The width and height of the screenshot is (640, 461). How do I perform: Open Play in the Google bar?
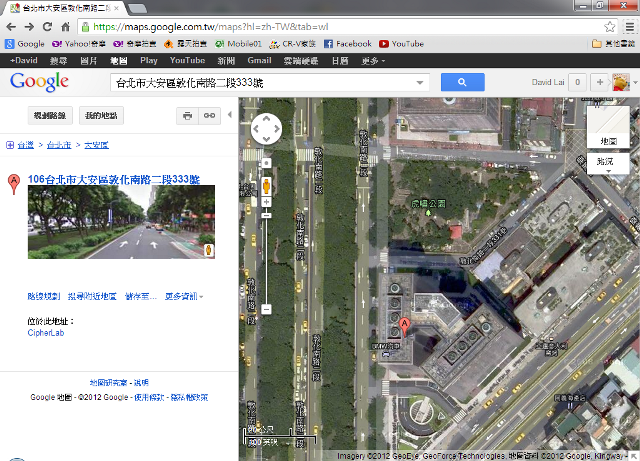click(149, 61)
